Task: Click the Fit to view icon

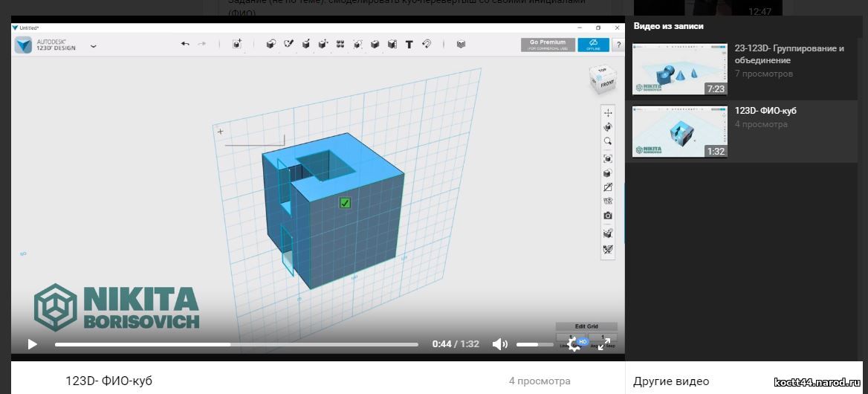Action: click(608, 158)
